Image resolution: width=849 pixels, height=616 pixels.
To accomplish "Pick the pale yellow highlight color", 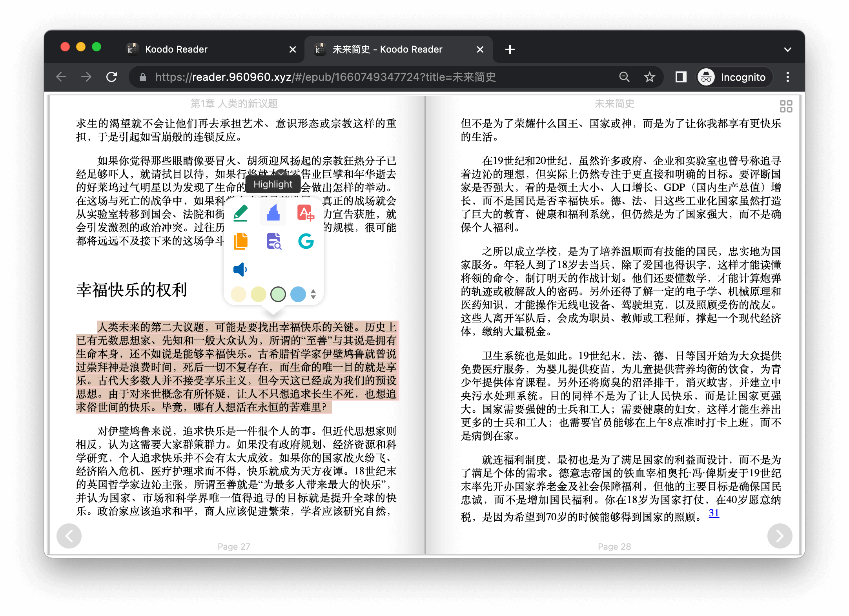I will [x=259, y=294].
